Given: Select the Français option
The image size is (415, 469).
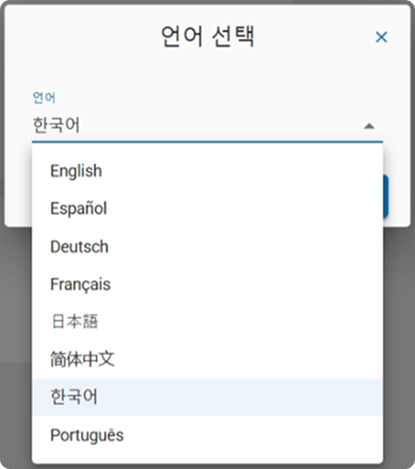Looking at the screenshot, I should (207, 284).
